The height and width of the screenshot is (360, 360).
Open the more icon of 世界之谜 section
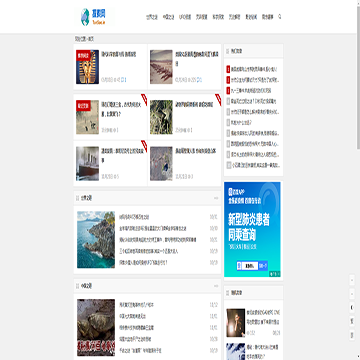click(x=216, y=198)
